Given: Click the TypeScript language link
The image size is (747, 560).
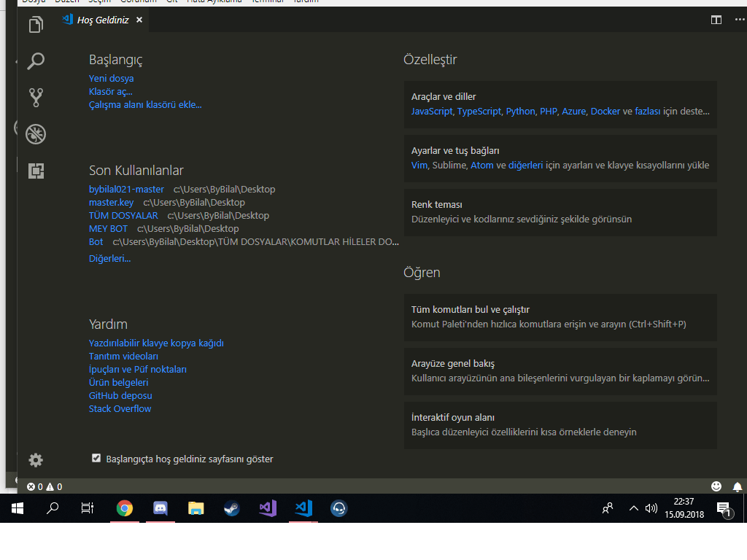Looking at the screenshot, I should pyautogui.click(x=479, y=112).
